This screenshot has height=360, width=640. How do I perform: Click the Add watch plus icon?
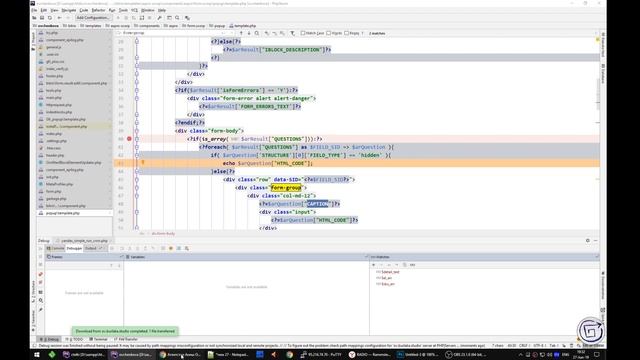click(x=373, y=265)
